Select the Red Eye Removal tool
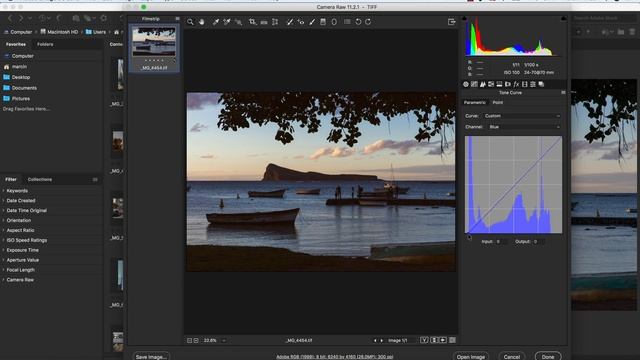Viewport: 640px width, 360px height. tap(301, 22)
